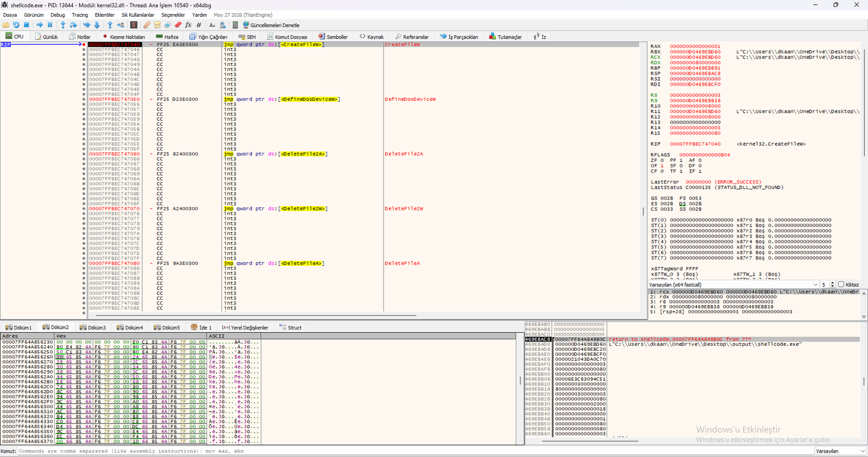Image resolution: width=868 pixels, height=457 pixels.
Task: Step over using the curved arrow icon
Action: (73, 25)
